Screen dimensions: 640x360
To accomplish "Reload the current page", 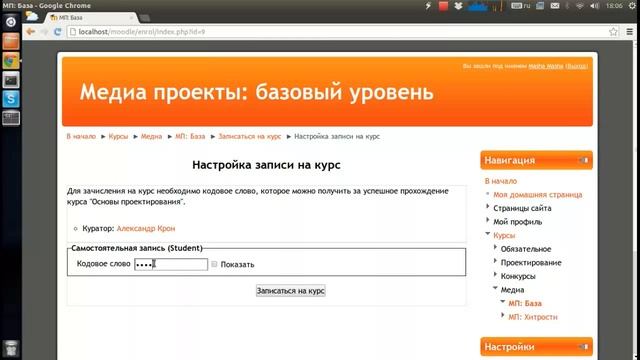I will pyautogui.click(x=58, y=31).
